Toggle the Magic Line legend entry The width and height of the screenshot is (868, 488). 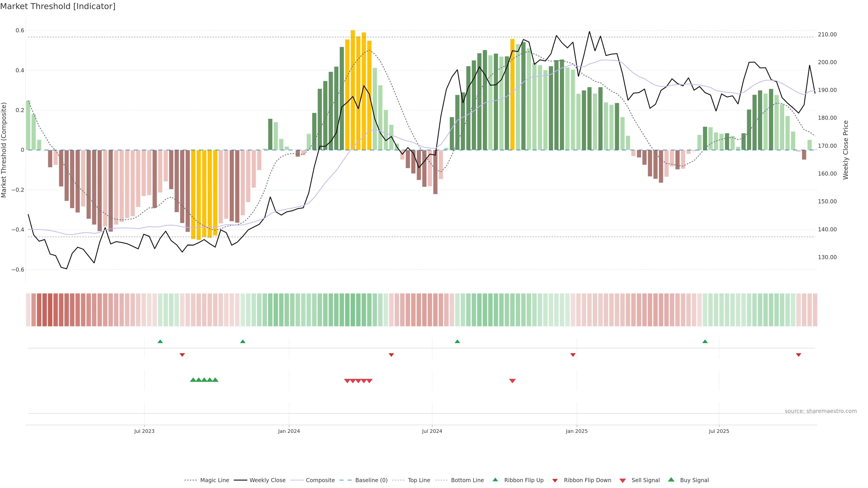point(214,480)
